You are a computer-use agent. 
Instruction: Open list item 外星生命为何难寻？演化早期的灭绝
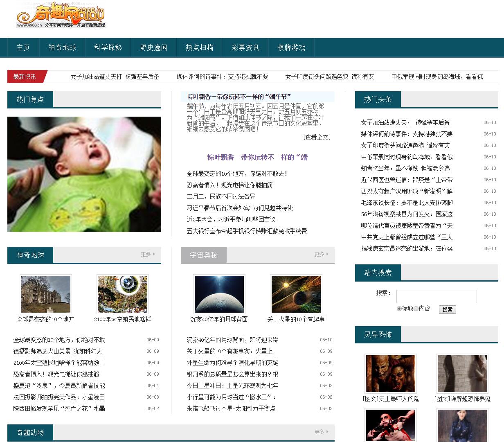232,363
